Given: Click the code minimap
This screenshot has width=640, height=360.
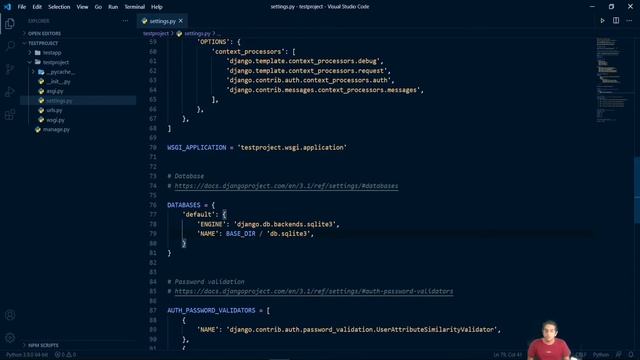Looking at the screenshot, I should click(613, 80).
